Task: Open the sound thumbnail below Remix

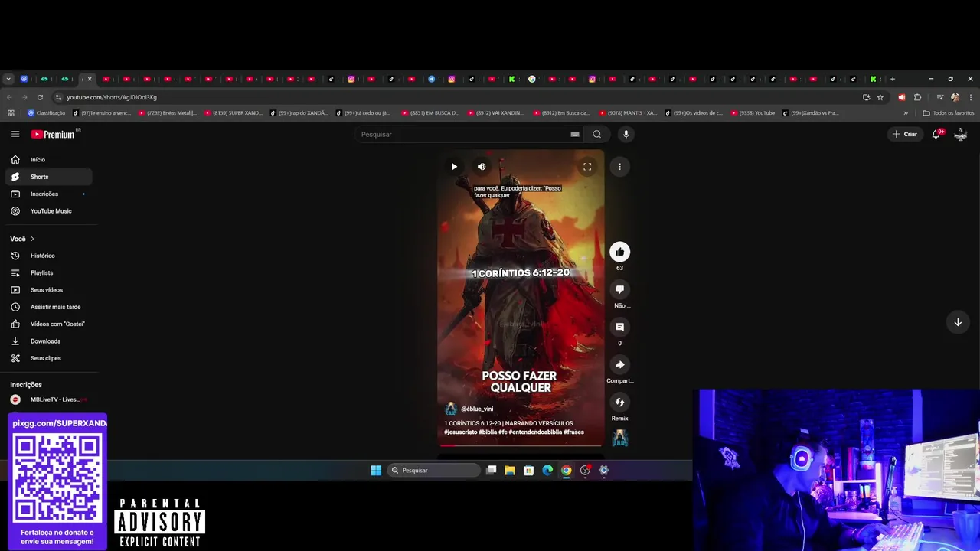Action: pyautogui.click(x=619, y=438)
